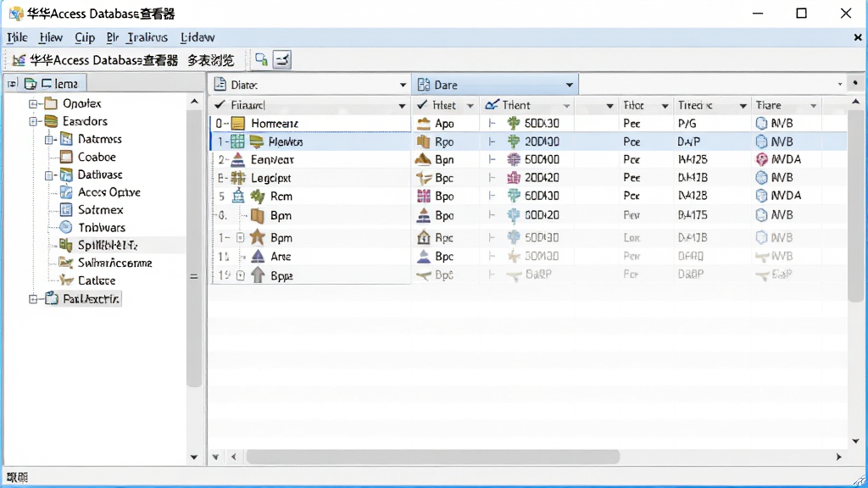
Task: Click the P/G cell
Action: [687, 124]
